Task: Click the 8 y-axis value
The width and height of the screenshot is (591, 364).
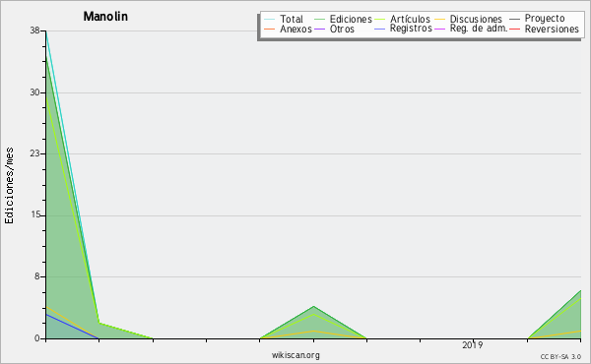Action: point(37,276)
